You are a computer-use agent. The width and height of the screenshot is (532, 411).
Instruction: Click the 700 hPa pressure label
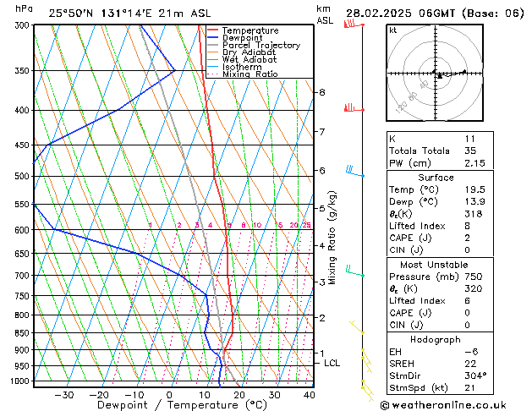(24, 276)
